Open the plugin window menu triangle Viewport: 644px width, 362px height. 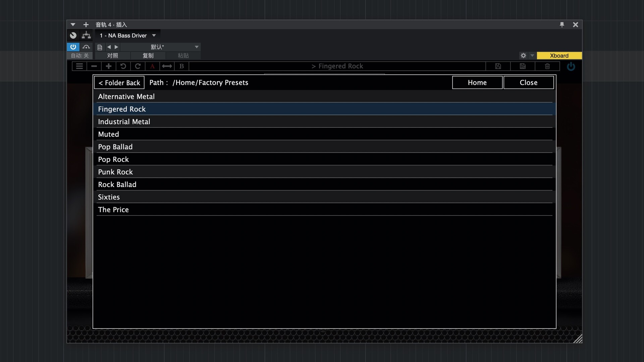click(73, 24)
